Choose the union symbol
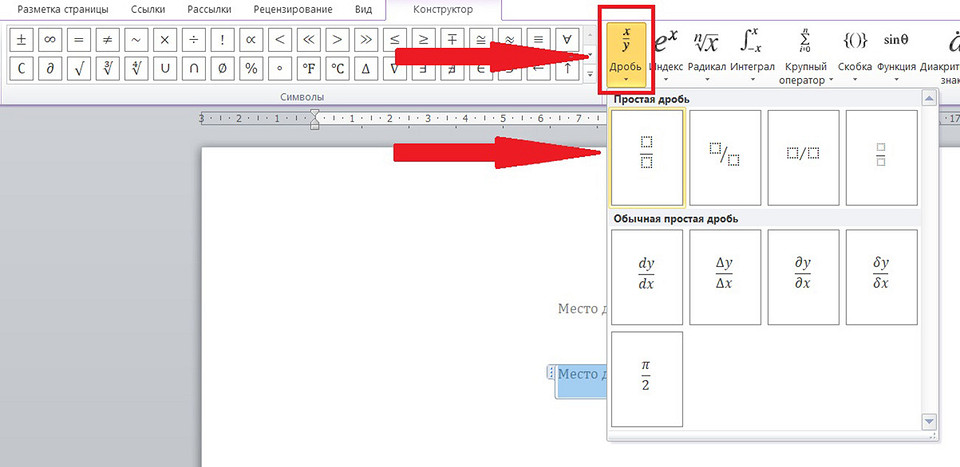This screenshot has width=960, height=467. (165, 69)
